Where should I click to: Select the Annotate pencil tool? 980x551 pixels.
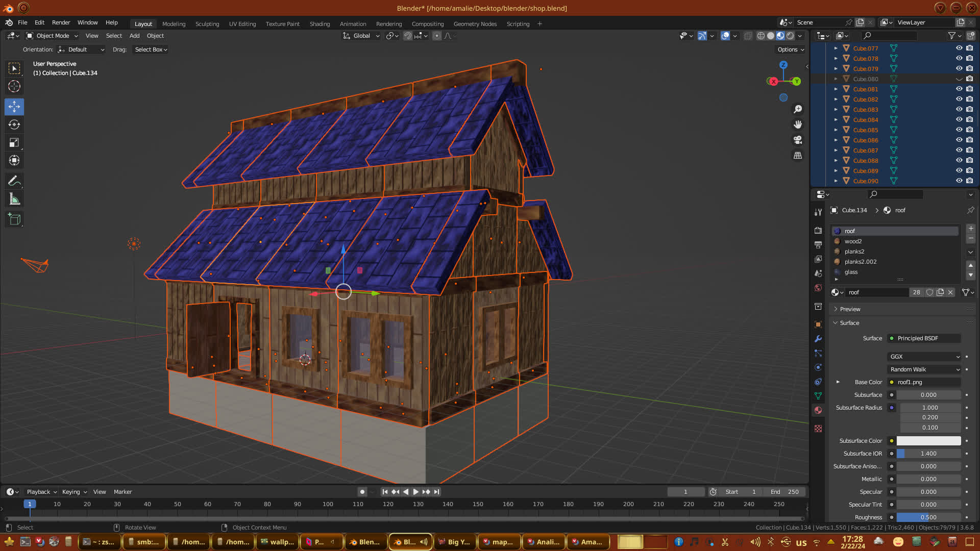click(x=14, y=181)
